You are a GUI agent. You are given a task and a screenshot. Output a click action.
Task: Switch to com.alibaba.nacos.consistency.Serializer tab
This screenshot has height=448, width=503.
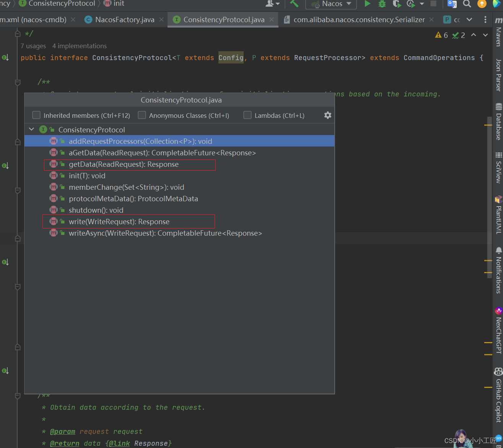pos(359,20)
